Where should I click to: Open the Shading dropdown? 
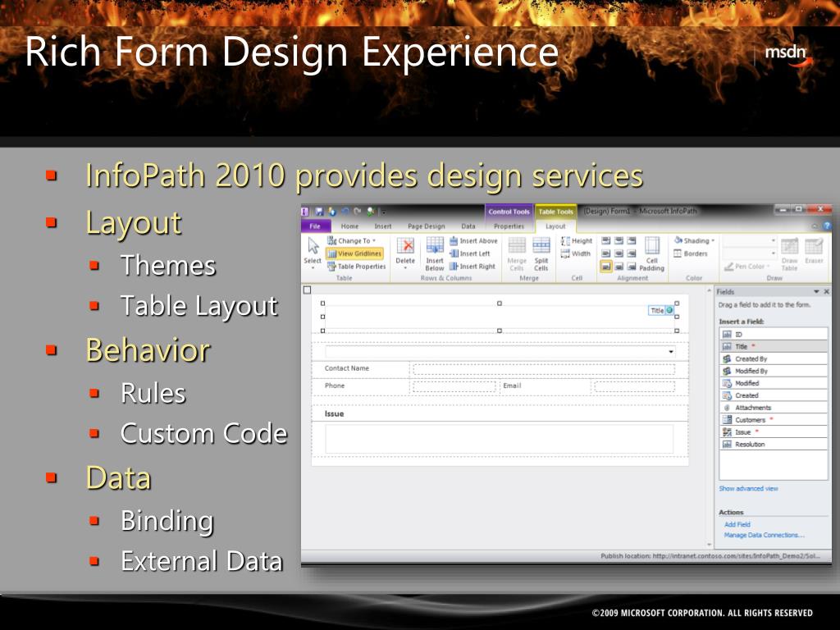click(694, 241)
